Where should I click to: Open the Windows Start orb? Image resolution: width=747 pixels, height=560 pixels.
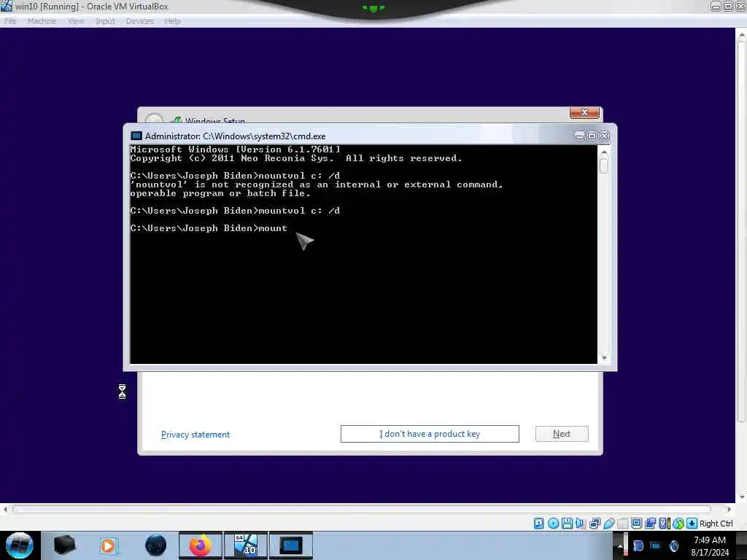(x=19, y=545)
